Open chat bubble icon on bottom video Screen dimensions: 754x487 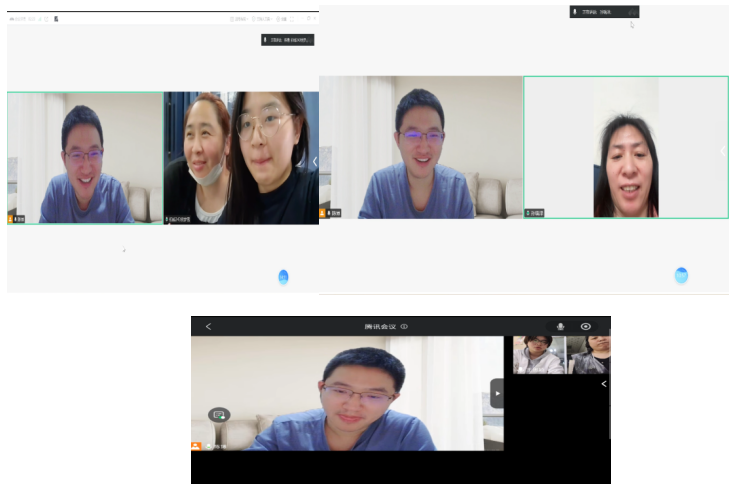coord(219,414)
